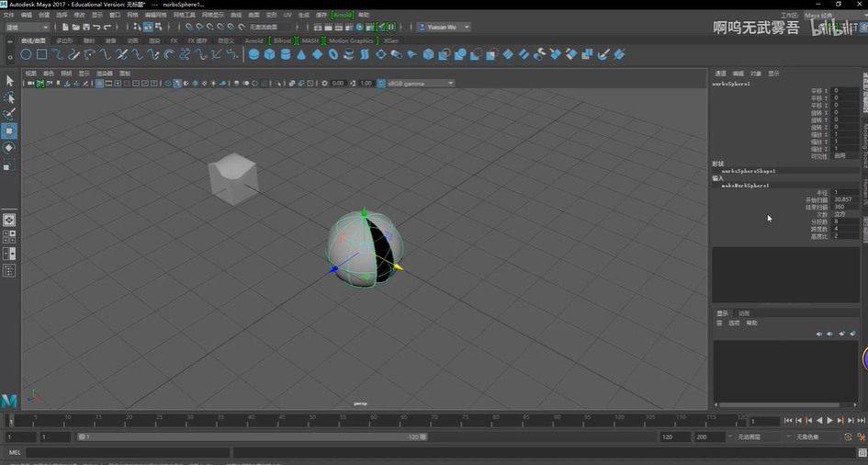Click the end sweep value 360 field
Viewport: 868px width, 465px height.
click(x=845, y=207)
